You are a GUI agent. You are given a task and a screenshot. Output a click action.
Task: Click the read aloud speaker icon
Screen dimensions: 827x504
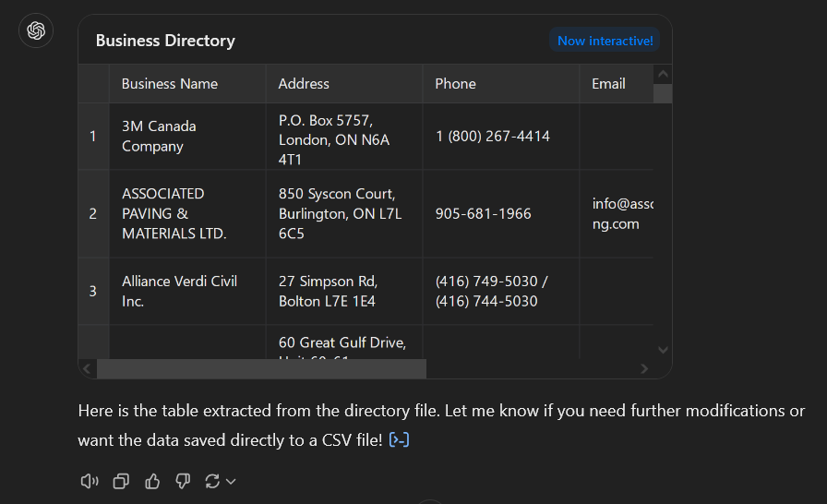coord(90,481)
